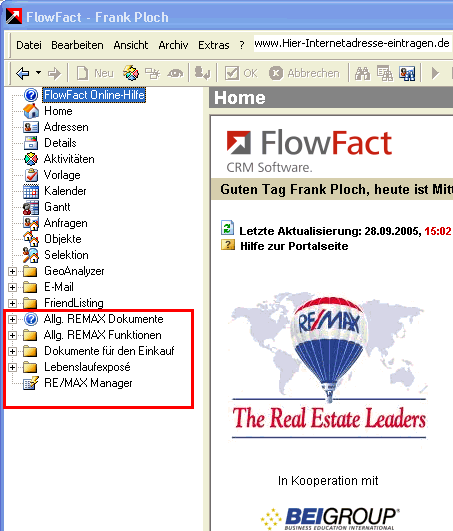Click the green refresh Aktualisierung icon
Image resolution: width=453 pixels, height=531 pixels.
[x=228, y=228]
